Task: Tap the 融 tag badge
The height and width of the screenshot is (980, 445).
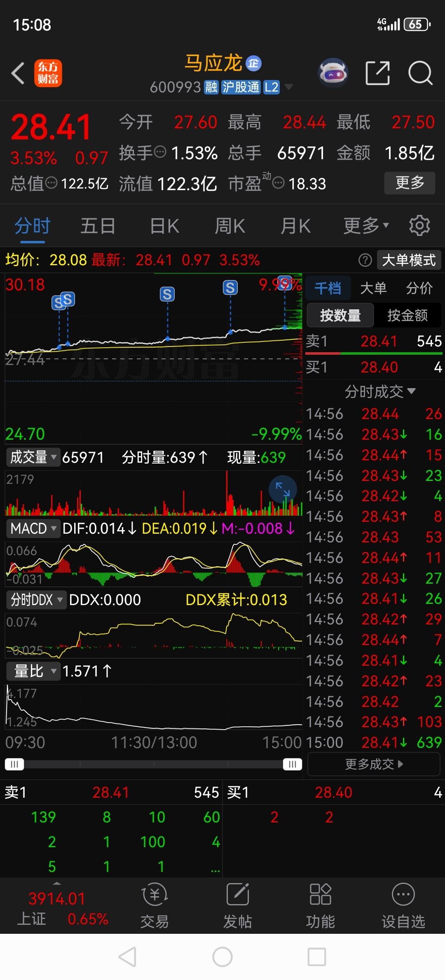Action: 211,87
